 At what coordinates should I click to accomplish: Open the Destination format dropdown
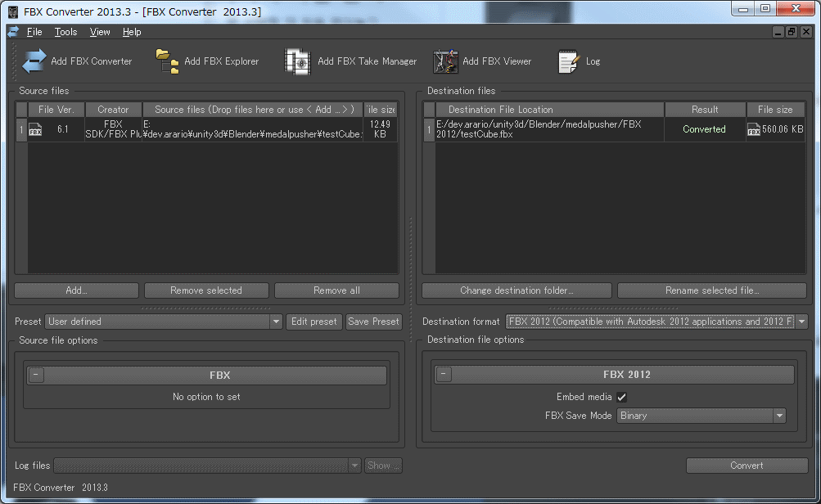point(656,322)
